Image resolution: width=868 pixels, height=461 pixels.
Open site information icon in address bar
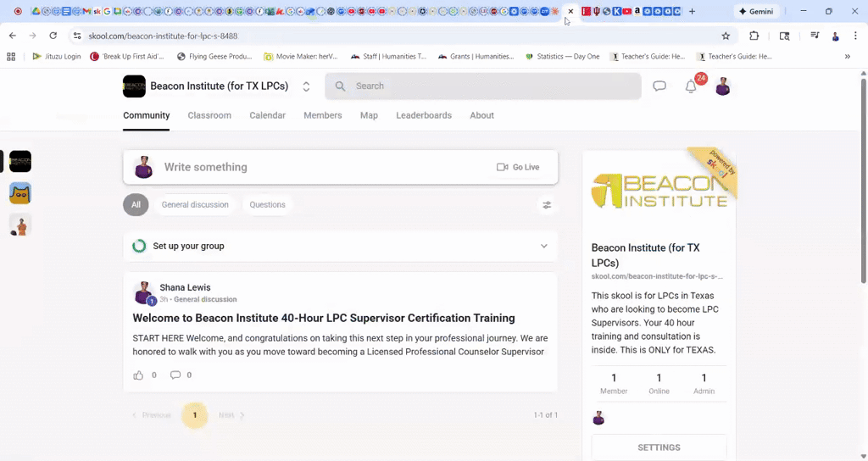point(77,36)
